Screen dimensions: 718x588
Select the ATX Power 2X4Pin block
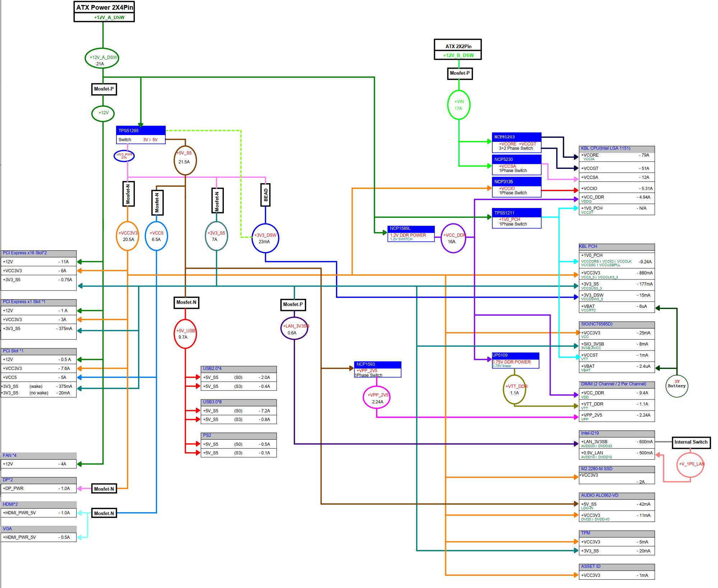coord(104,12)
